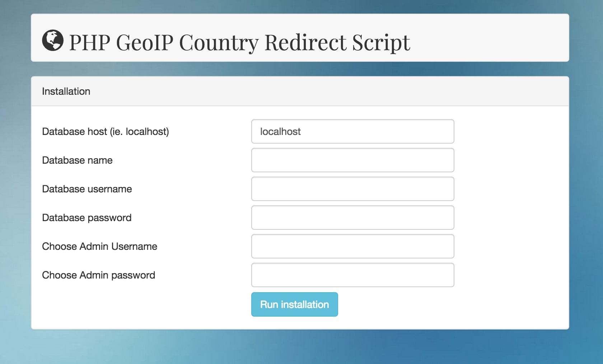Click the PHP GeoIP Country Redirect Script heading
603x364 pixels.
[x=239, y=42]
